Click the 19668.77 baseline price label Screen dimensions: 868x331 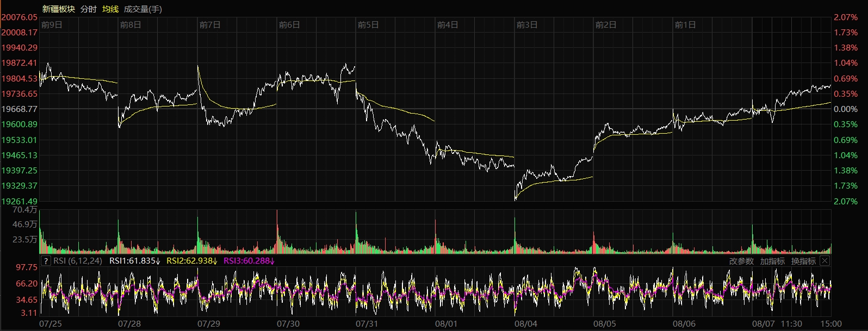(x=19, y=109)
